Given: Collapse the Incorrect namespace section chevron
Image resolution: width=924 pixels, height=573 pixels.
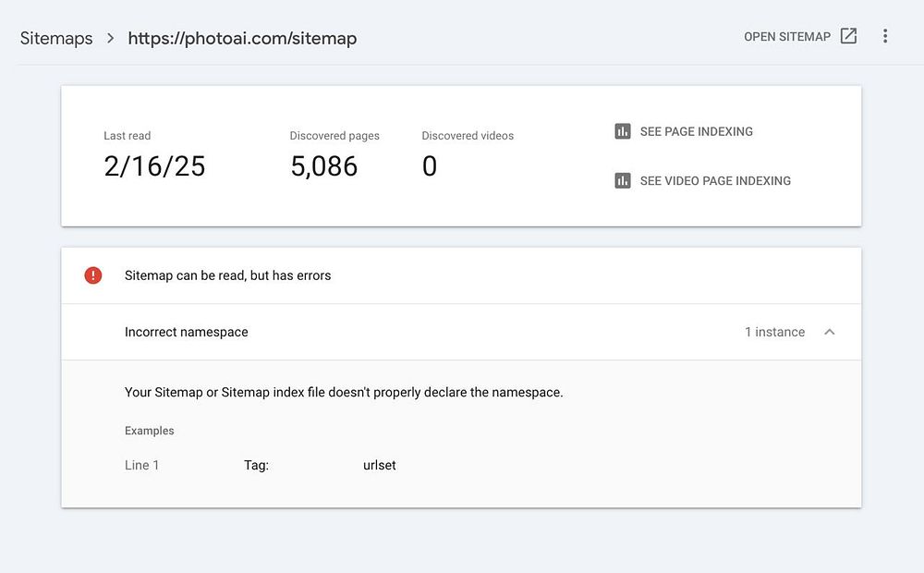Looking at the screenshot, I should [829, 332].
